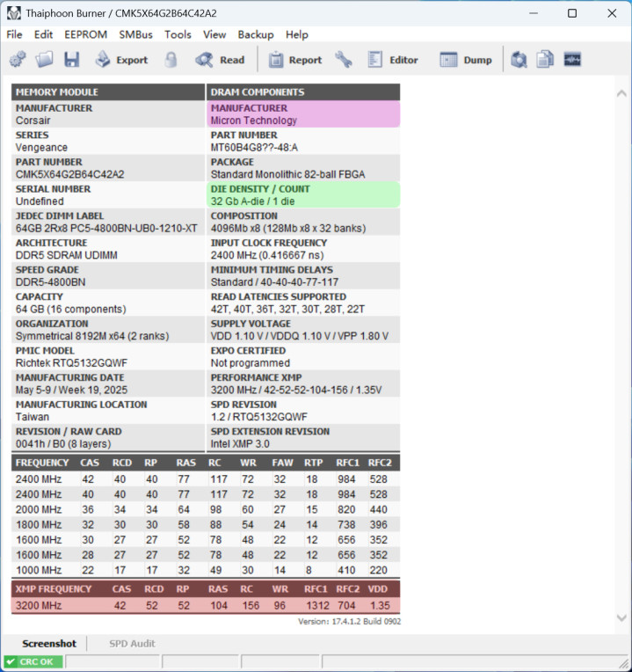Select the 2000 MHz timing row

(x=206, y=509)
